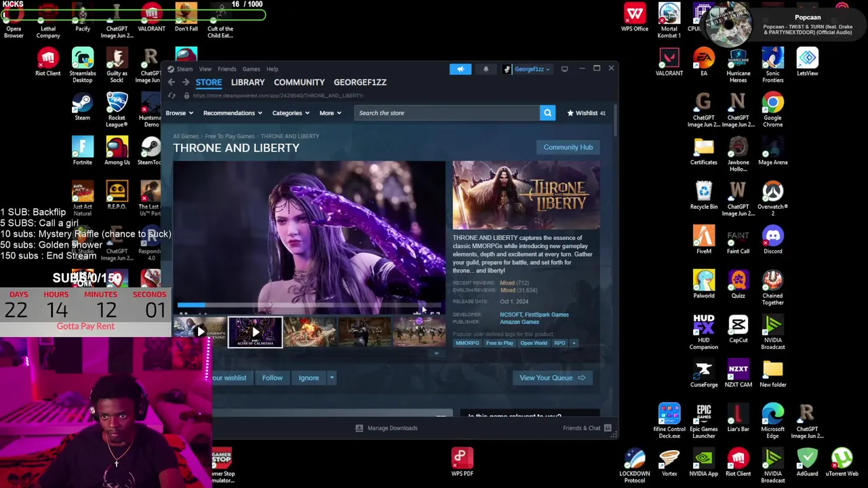The width and height of the screenshot is (868, 488).
Task: Click in the Search the store field
Action: click(446, 113)
